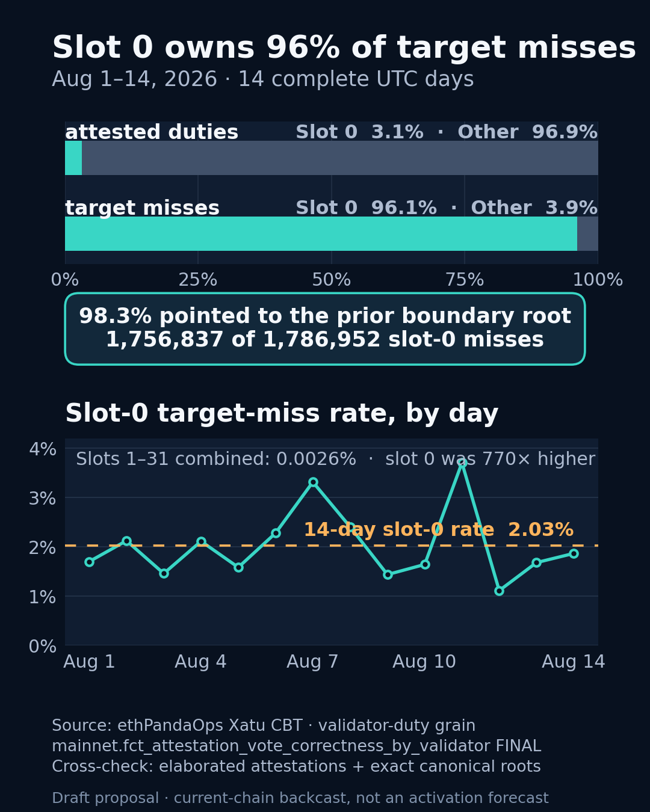Click the Slots 1–31 combined annotation text
Image resolution: width=650 pixels, height=812 pixels.
click(335, 459)
